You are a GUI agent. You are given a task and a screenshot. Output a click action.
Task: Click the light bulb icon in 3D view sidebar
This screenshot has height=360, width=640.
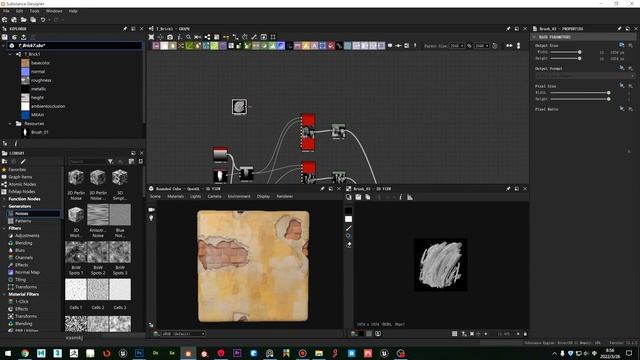click(x=151, y=218)
